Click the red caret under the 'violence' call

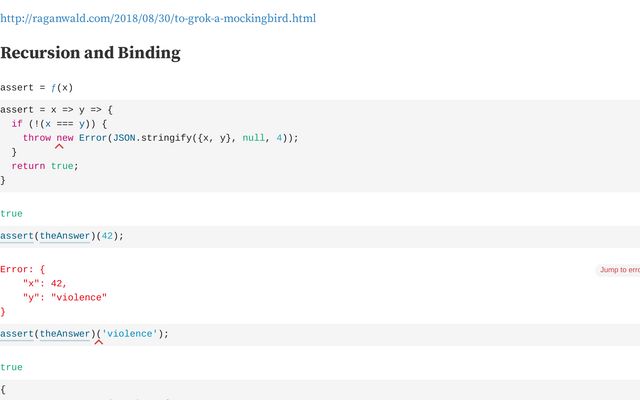coord(98,342)
